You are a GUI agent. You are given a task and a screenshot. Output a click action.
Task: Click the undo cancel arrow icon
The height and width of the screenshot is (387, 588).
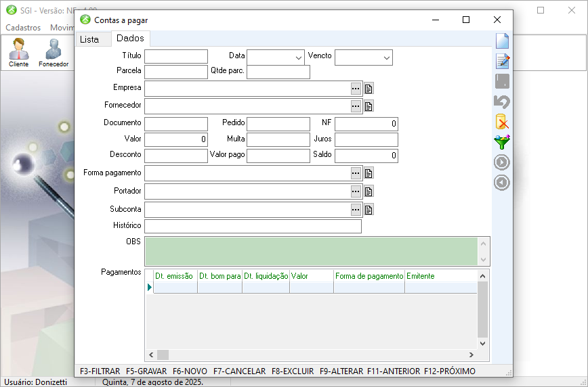(502, 101)
